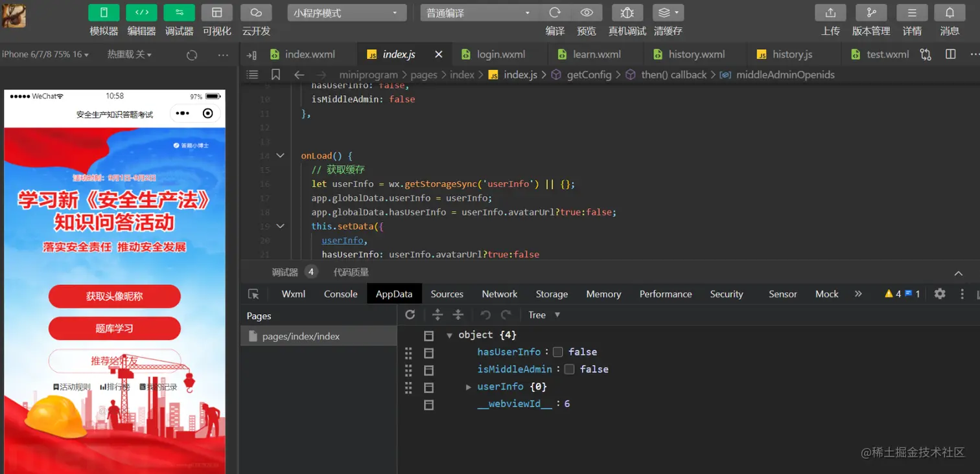Click the compare changes icon
980x474 pixels.
click(x=925, y=55)
